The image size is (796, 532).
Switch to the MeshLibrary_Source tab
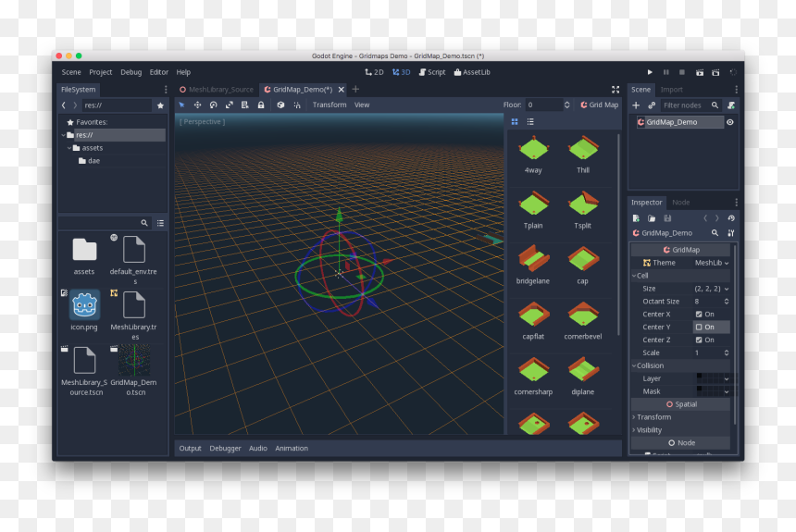[217, 90]
